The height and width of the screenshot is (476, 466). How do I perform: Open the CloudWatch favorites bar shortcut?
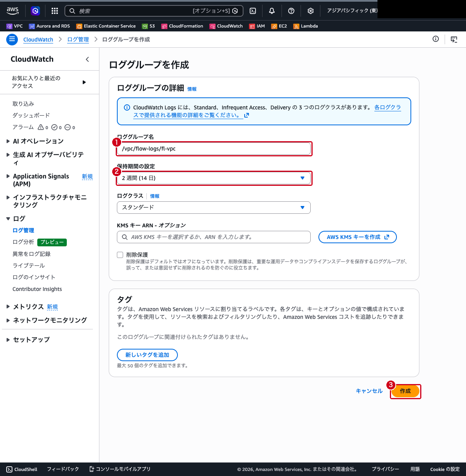[226, 26]
